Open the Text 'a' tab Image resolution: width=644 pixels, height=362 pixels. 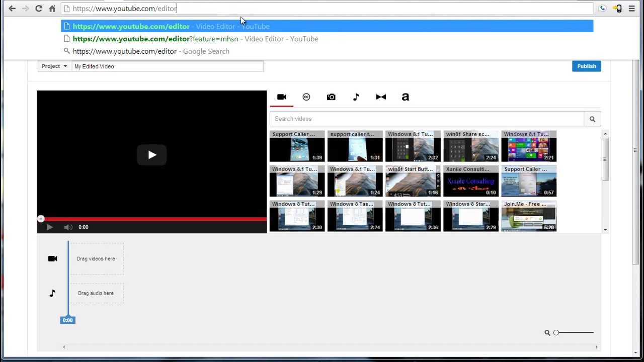coord(406,97)
